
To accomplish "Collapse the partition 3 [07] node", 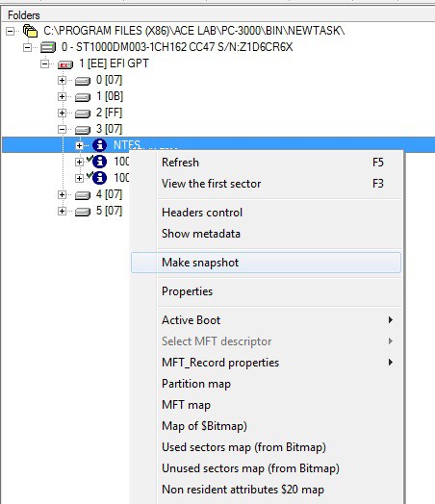I will coord(62,129).
